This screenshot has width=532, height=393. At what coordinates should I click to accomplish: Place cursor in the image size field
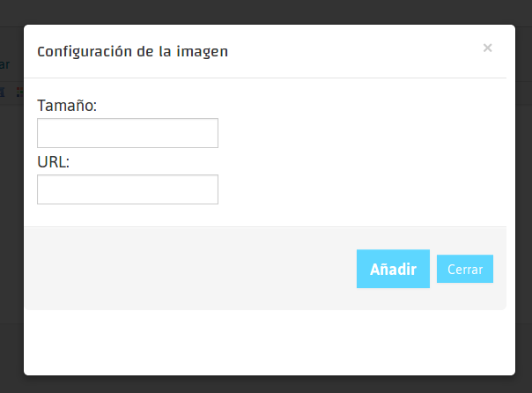click(128, 133)
